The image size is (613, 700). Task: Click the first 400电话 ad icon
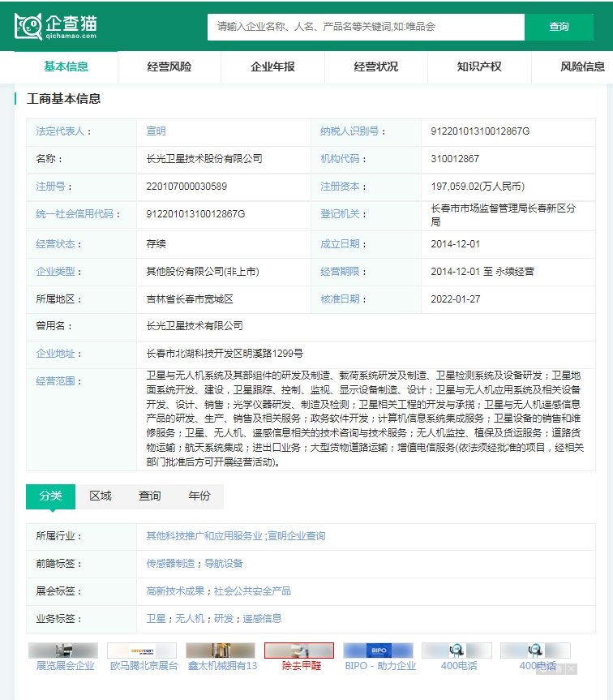pyautogui.click(x=457, y=651)
